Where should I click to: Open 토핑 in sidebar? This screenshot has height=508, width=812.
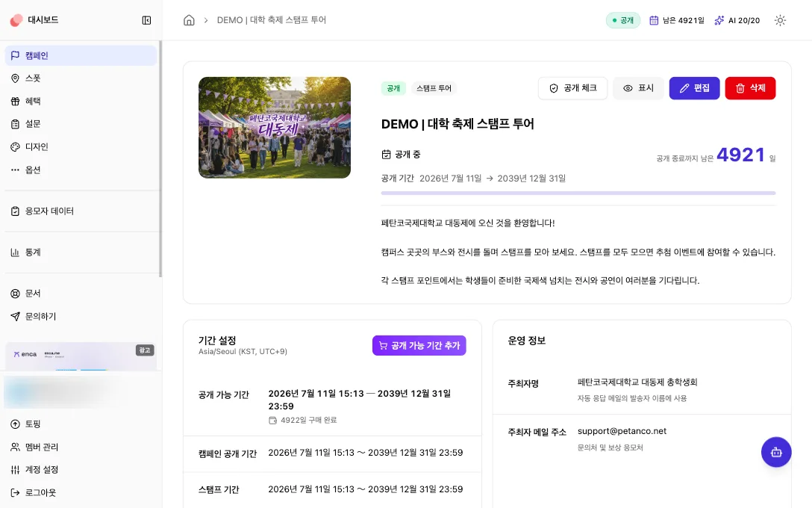(81, 424)
